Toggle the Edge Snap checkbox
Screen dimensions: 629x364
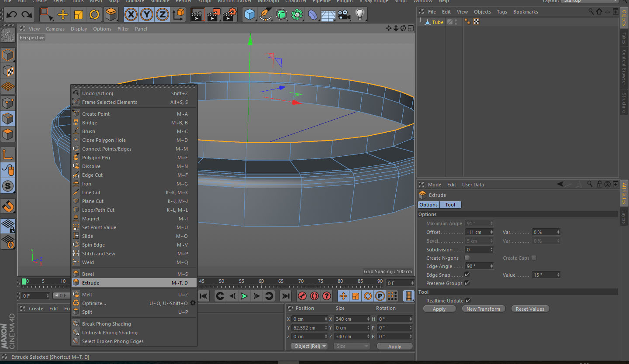tap(467, 275)
